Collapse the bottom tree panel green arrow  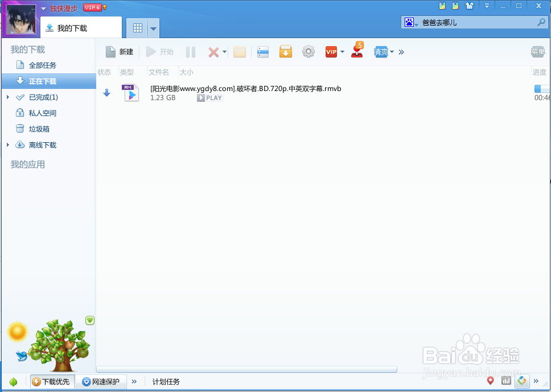89,320
